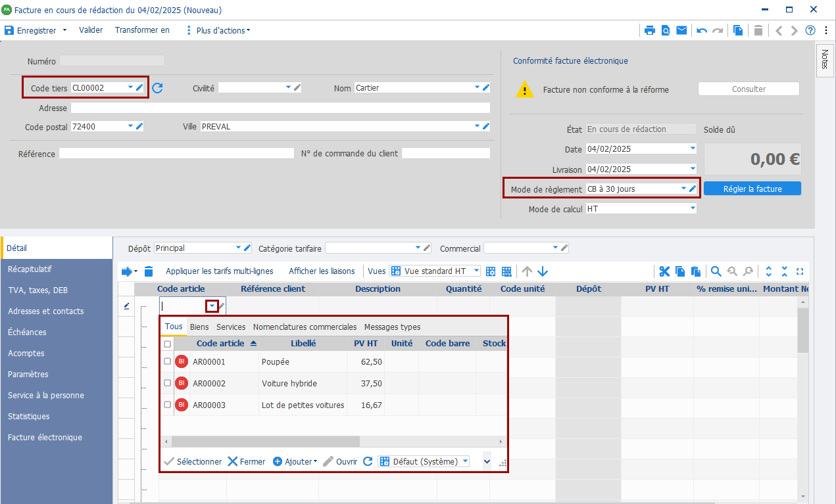
Task: Click Fermer to close the article popup
Action: click(247, 461)
